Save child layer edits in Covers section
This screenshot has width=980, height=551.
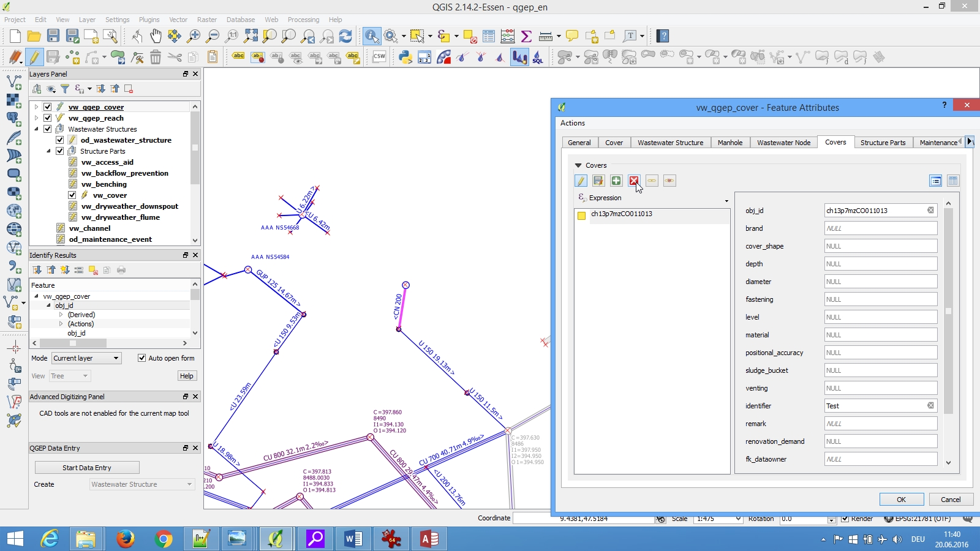[598, 181]
